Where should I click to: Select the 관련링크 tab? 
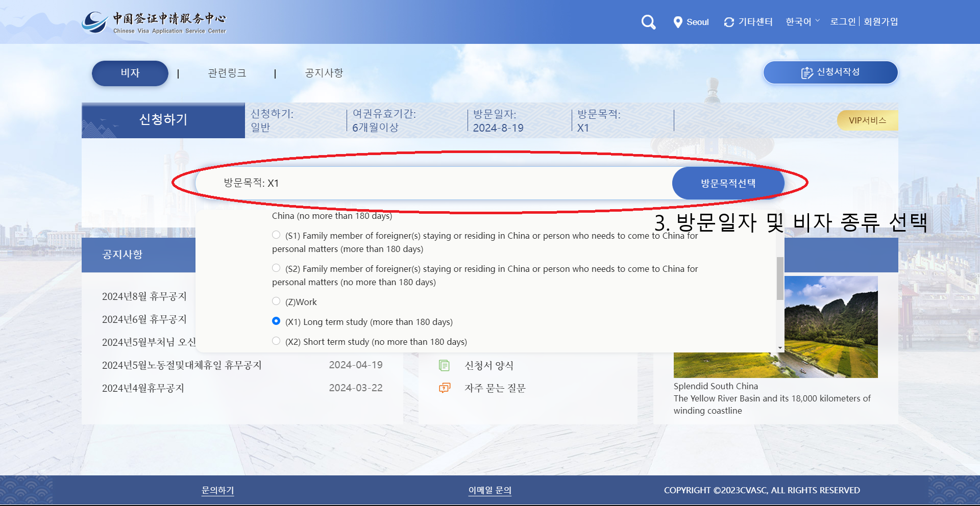[x=226, y=73]
